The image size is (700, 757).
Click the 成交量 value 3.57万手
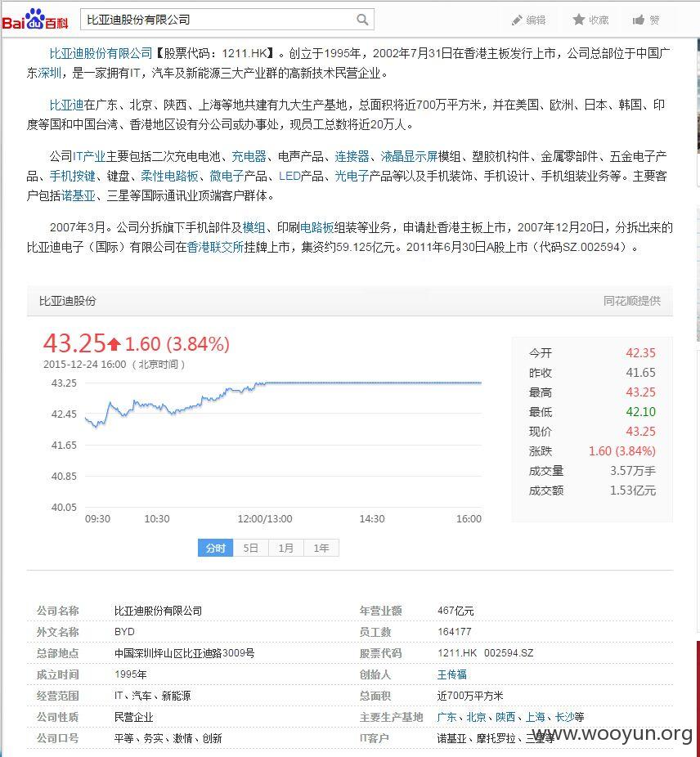point(633,471)
